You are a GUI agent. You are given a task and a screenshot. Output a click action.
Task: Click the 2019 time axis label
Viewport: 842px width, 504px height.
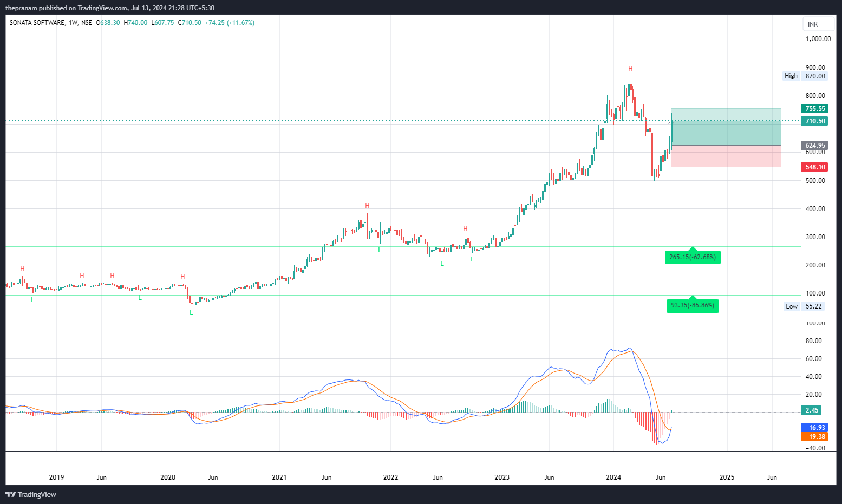tap(56, 477)
